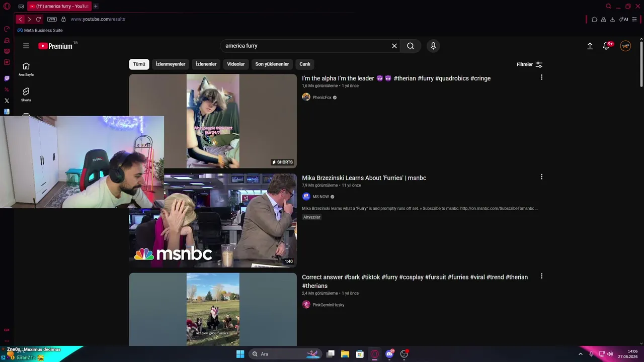Open Opera easy setup sliders icon
Viewport: 644px width, 362px height.
634,20
